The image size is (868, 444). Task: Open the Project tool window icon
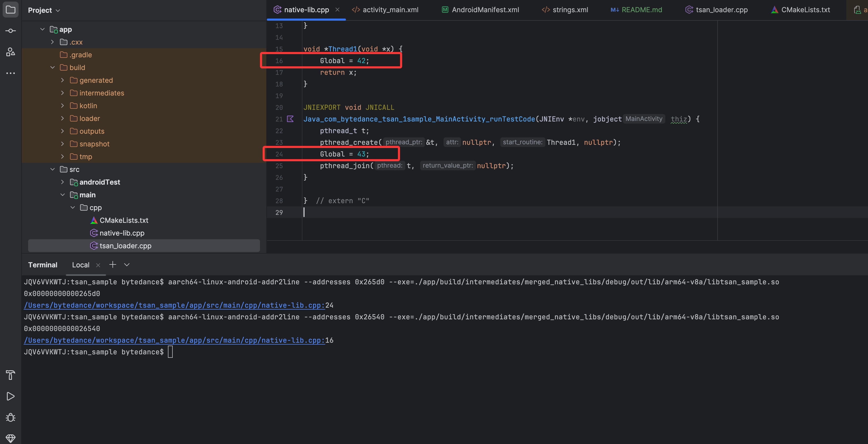10,10
